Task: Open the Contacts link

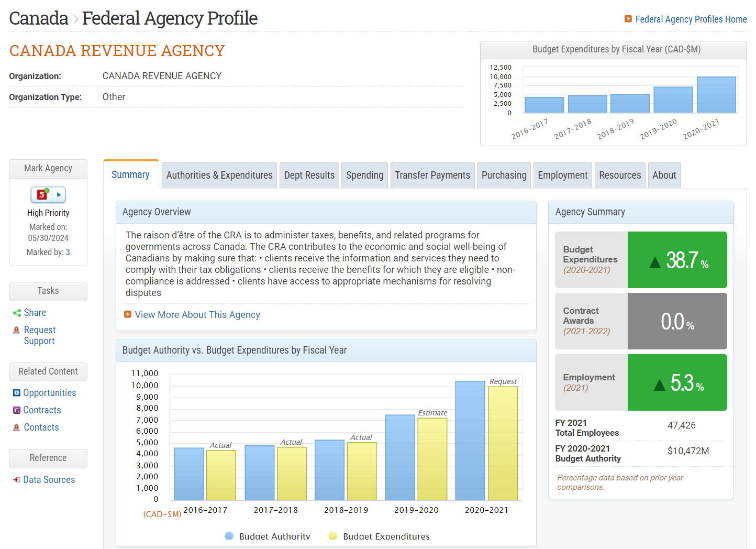Action: (41, 427)
